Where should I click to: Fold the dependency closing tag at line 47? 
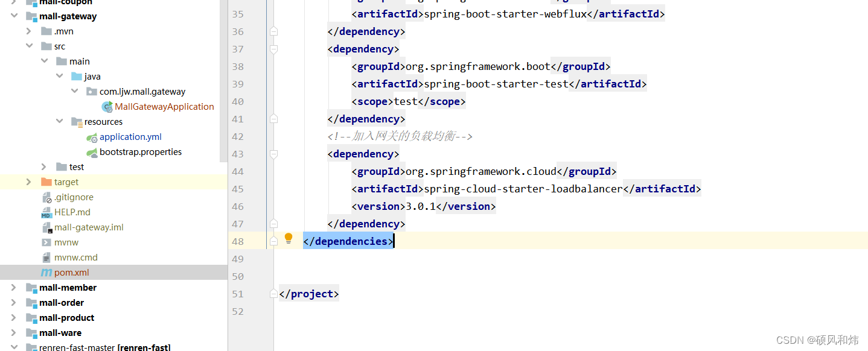273,224
